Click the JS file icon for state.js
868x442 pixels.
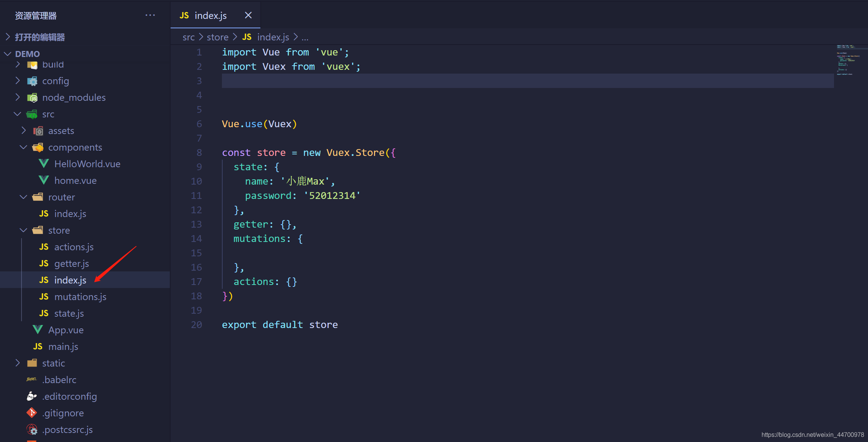44,313
